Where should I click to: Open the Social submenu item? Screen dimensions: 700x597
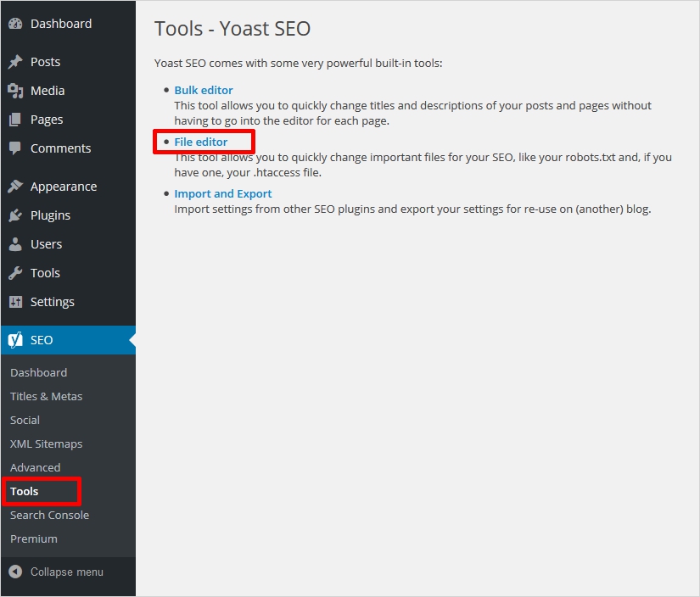(x=25, y=420)
